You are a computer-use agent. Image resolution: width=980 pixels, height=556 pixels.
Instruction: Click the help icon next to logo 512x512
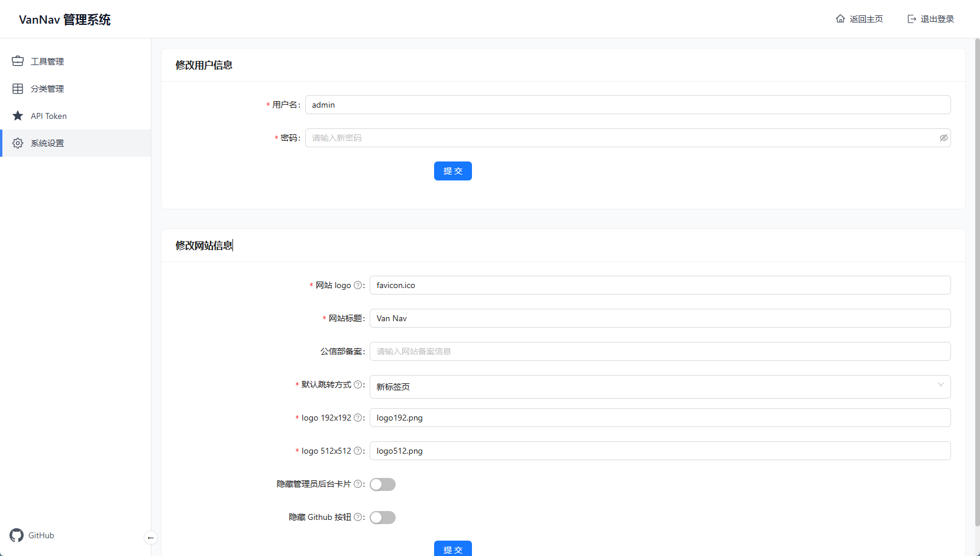click(x=358, y=451)
